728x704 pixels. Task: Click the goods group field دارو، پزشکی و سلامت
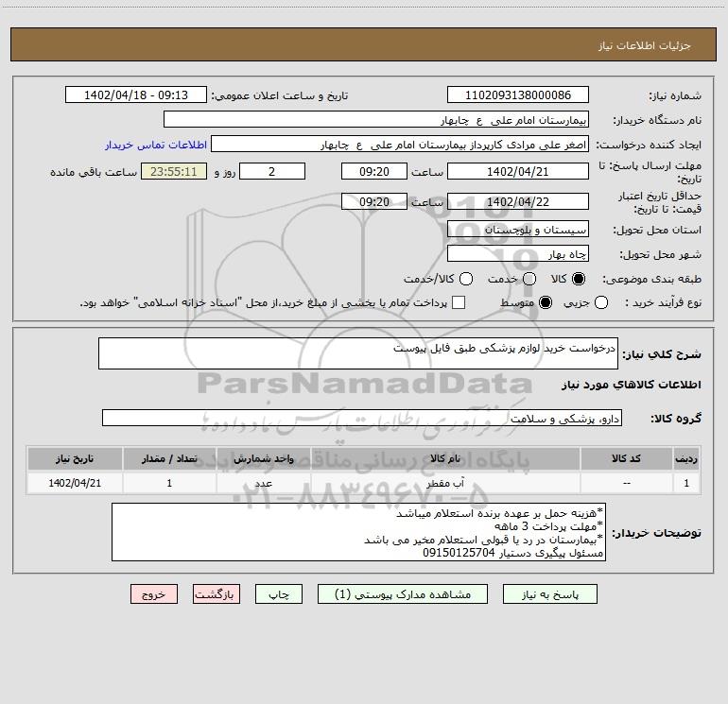pos(362,418)
